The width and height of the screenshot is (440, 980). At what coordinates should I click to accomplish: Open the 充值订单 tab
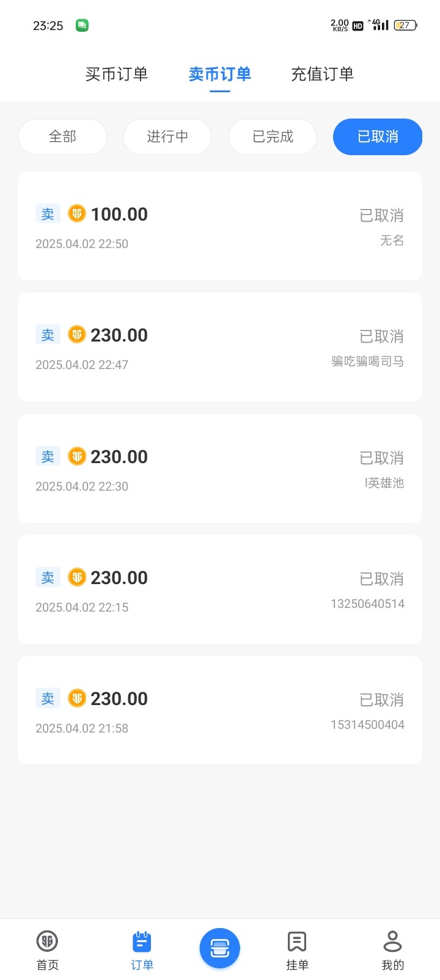323,74
